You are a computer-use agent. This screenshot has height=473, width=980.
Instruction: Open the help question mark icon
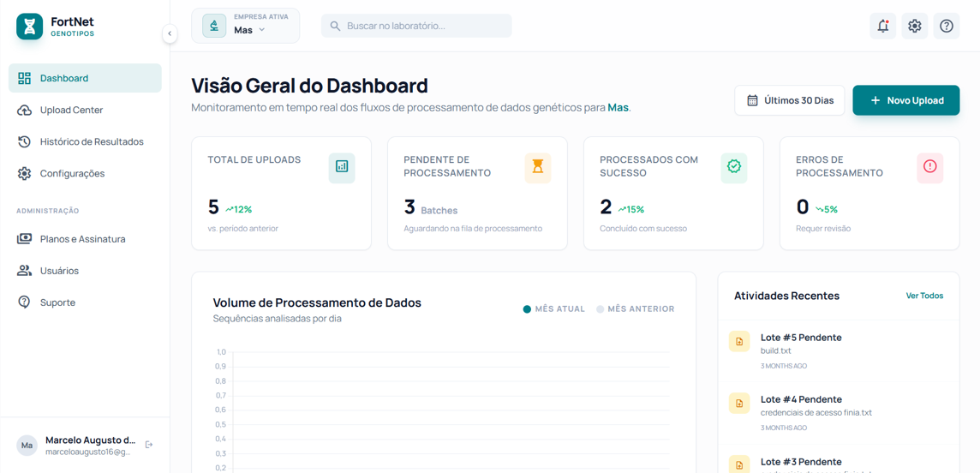tap(947, 27)
